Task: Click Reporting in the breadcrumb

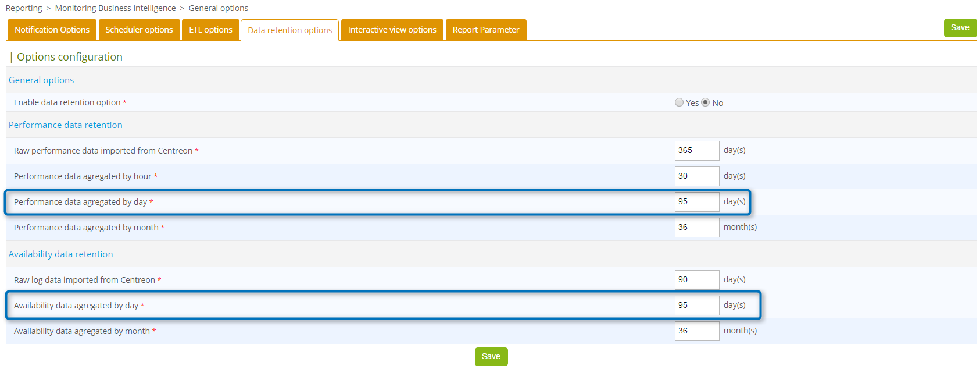Action: [24, 8]
